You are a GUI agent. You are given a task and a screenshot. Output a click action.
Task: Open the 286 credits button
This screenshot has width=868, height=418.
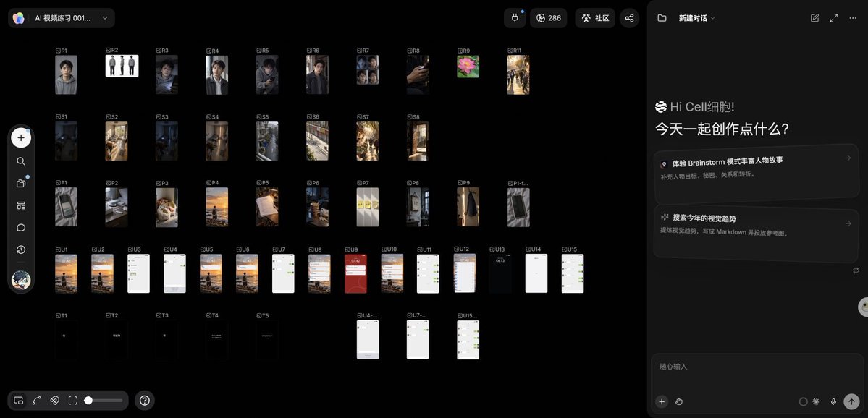tap(549, 18)
